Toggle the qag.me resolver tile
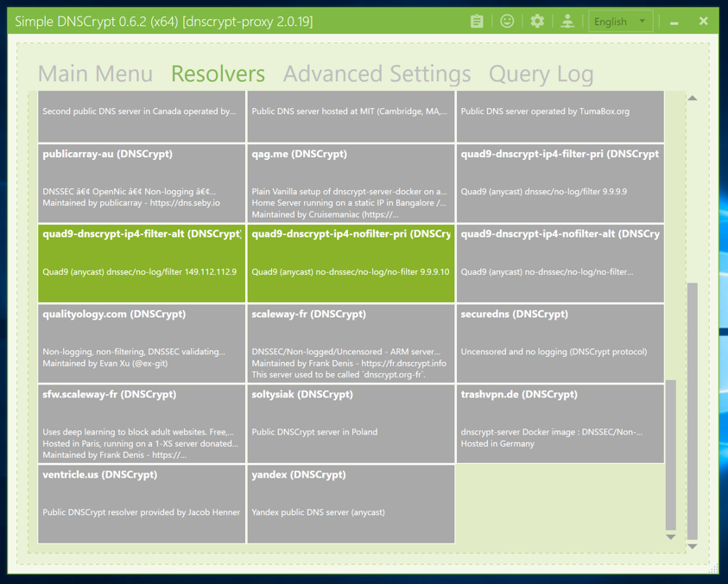Viewport: 728px width, 584px height. click(351, 183)
